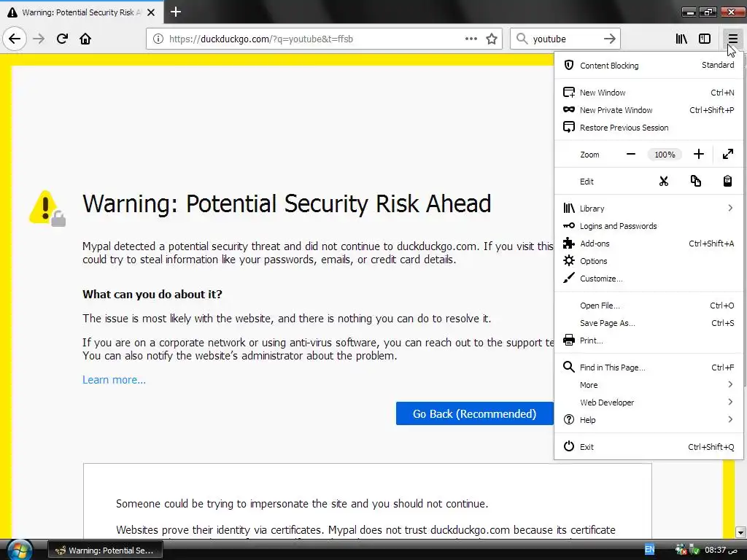Expand the Library submenu
Viewport: 747px width, 560px height.
[649, 208]
